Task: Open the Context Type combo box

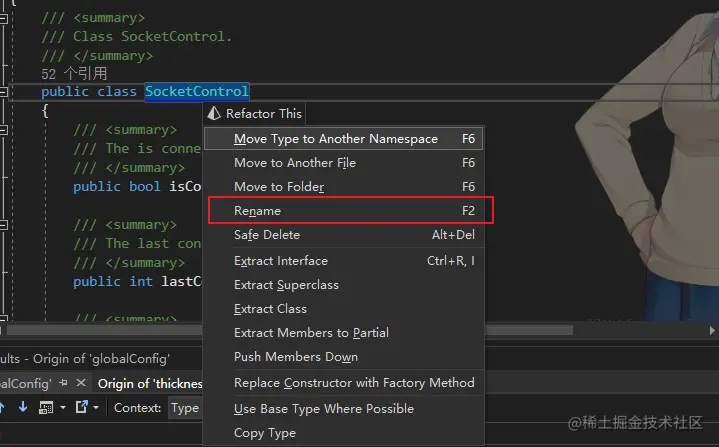Action: (x=185, y=408)
